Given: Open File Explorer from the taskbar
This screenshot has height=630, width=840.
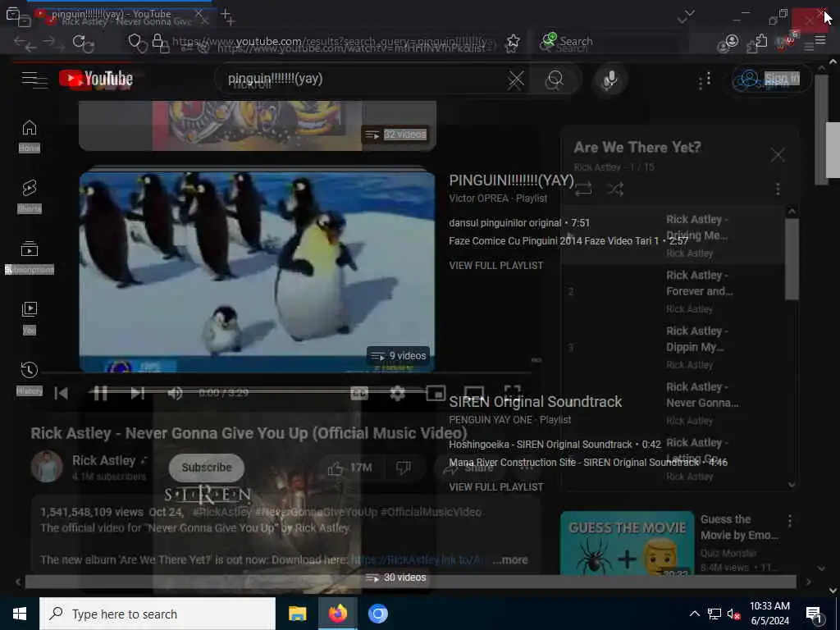Looking at the screenshot, I should point(297,614).
